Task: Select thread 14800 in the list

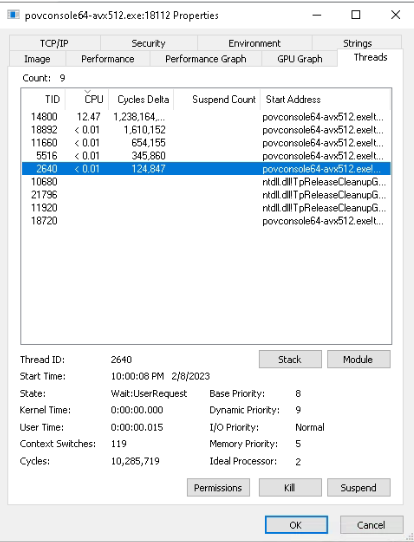Action: pyautogui.click(x=206, y=117)
